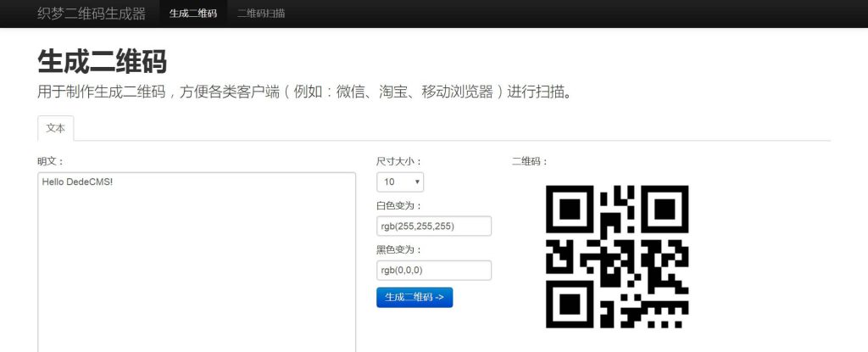Click the 尺寸大小： label

click(x=399, y=161)
